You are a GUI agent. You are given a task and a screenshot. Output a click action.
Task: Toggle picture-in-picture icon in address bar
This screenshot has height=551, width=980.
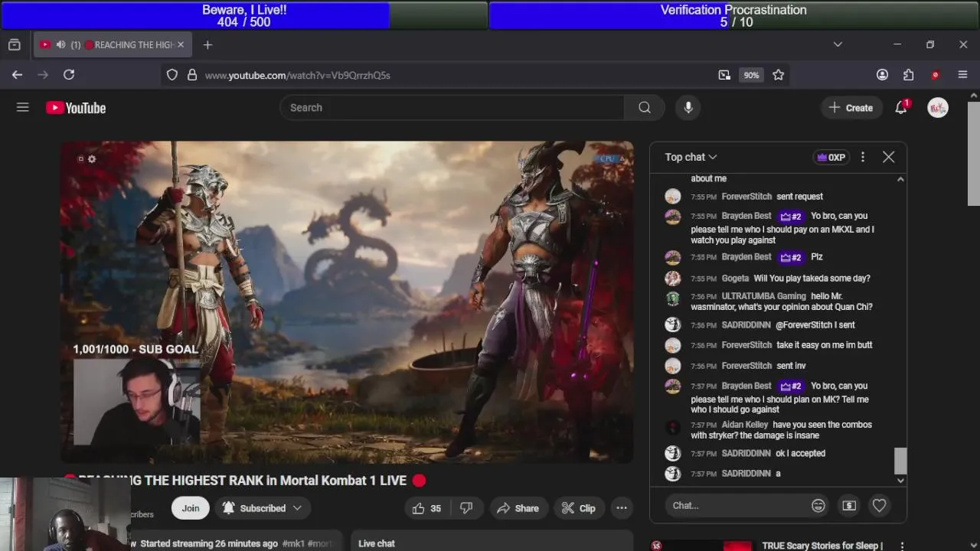coord(724,75)
